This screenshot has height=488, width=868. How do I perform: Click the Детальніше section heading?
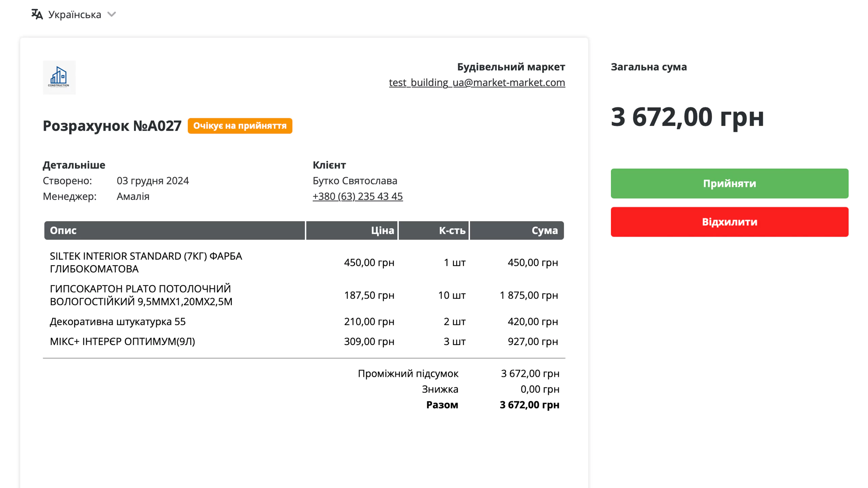pos(74,165)
